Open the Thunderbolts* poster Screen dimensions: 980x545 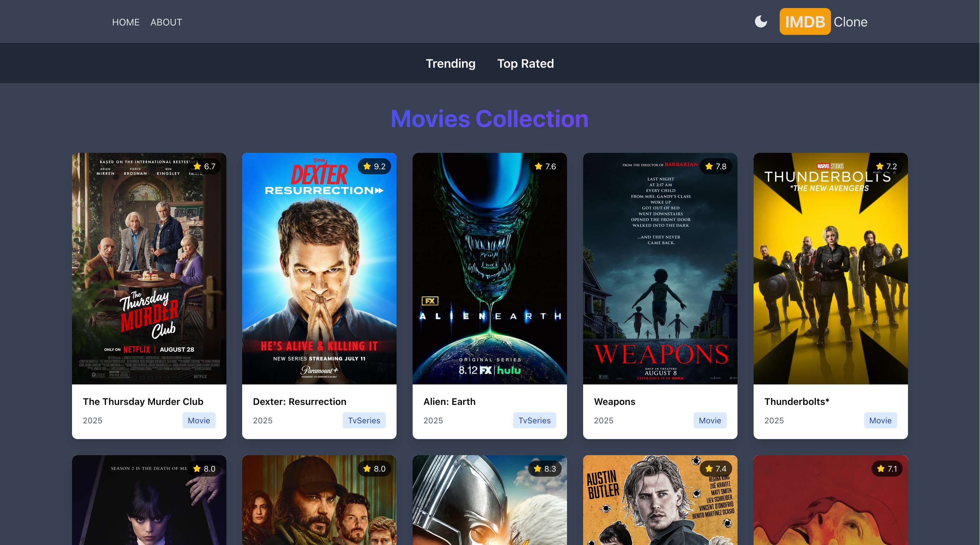[831, 269]
